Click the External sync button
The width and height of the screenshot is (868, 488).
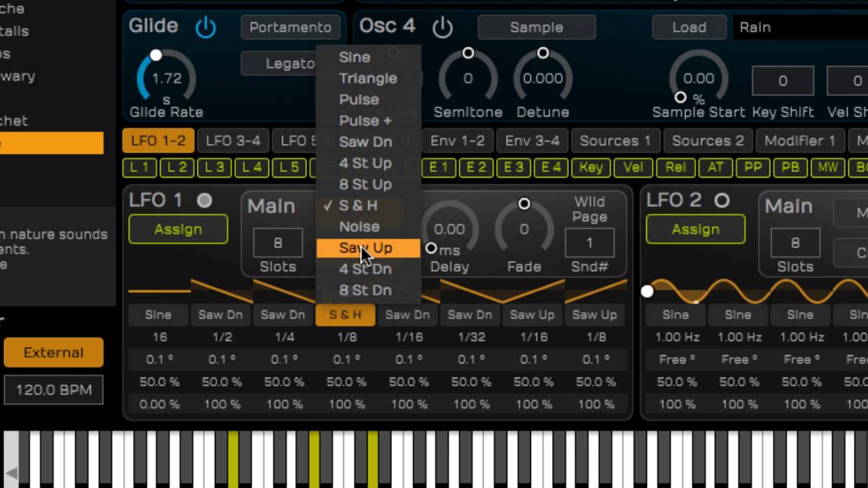[54, 352]
